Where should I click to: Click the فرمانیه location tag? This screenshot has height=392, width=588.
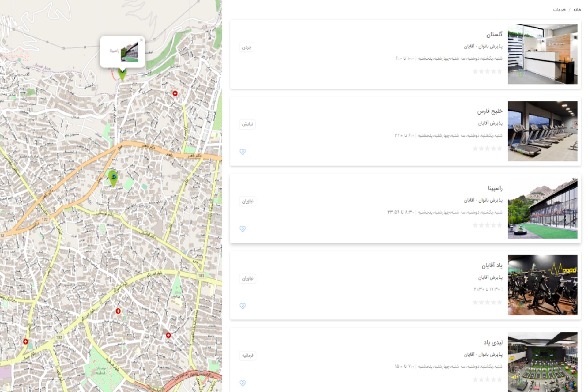click(247, 355)
